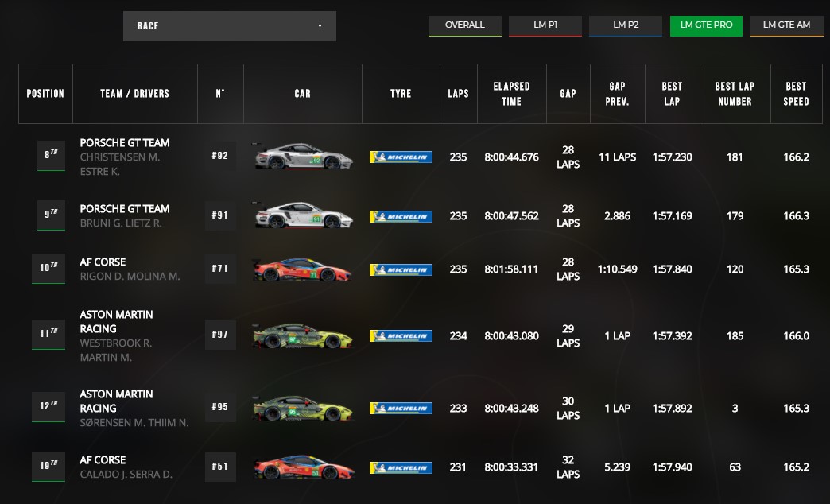Click the #71 car number badge

[x=220, y=269]
